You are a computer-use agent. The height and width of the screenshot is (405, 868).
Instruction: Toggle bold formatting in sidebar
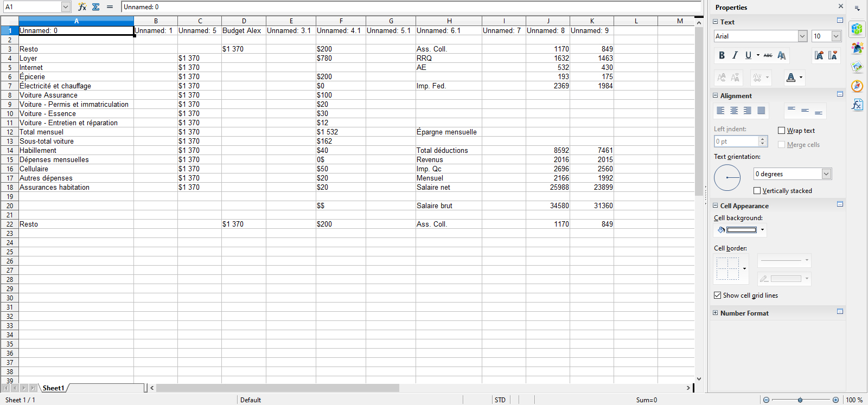[722, 55]
